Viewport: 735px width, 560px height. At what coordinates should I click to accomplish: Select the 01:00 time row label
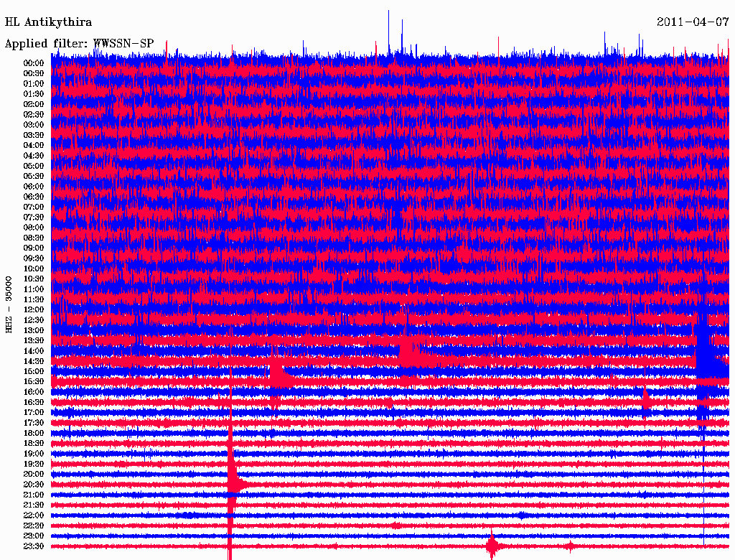pyautogui.click(x=34, y=84)
